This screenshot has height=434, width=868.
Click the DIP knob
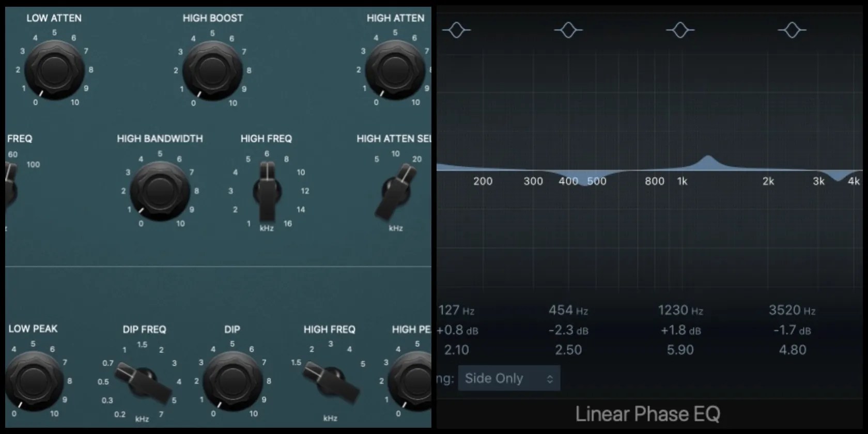tap(233, 381)
